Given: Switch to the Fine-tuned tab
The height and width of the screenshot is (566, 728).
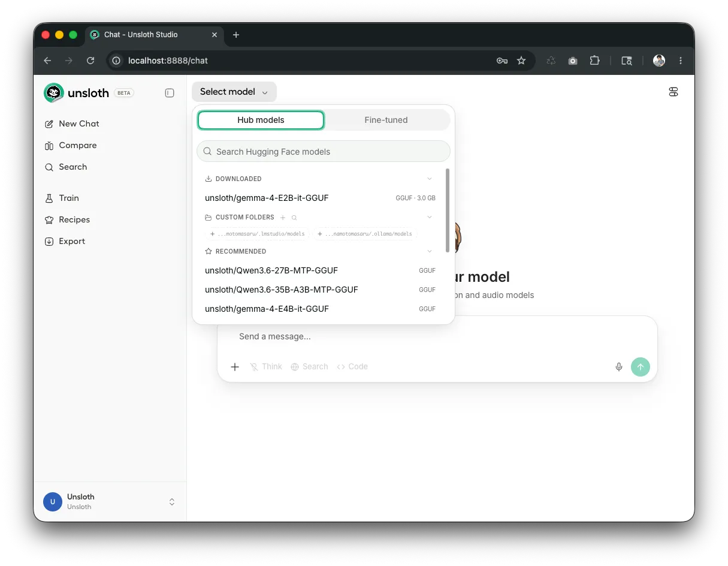Looking at the screenshot, I should tap(386, 120).
